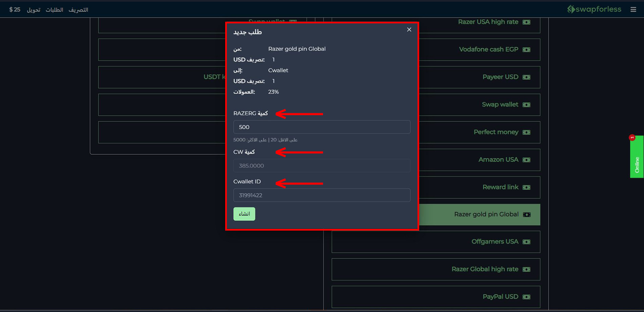
Task: Click the 'RAZERG كمية' label
Action: tap(251, 113)
